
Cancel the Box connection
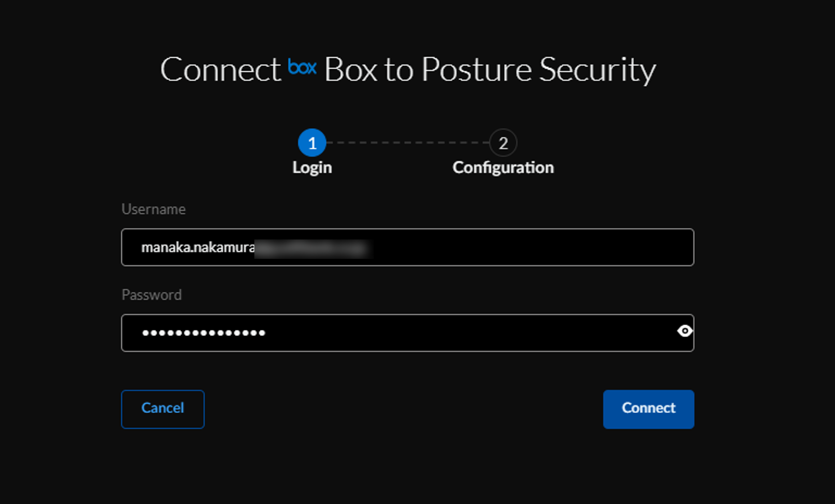tap(163, 409)
